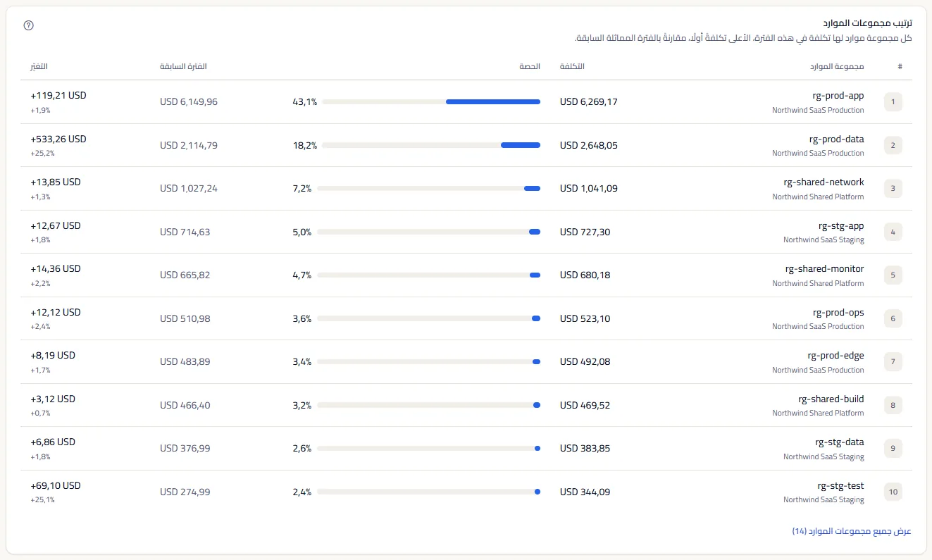Open the rg-stg-app resource group
This screenshot has height=560, width=932.
pos(841,226)
